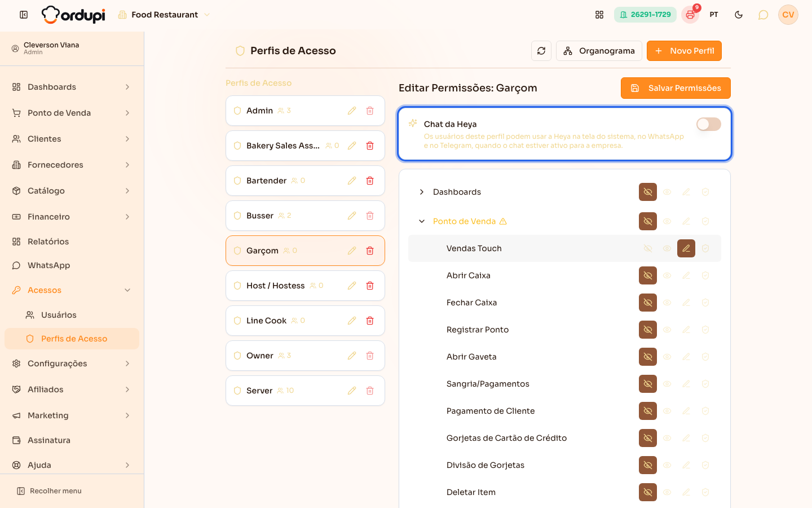
Task: Collapse the Ponto de Venda permission group
Action: coord(422,221)
